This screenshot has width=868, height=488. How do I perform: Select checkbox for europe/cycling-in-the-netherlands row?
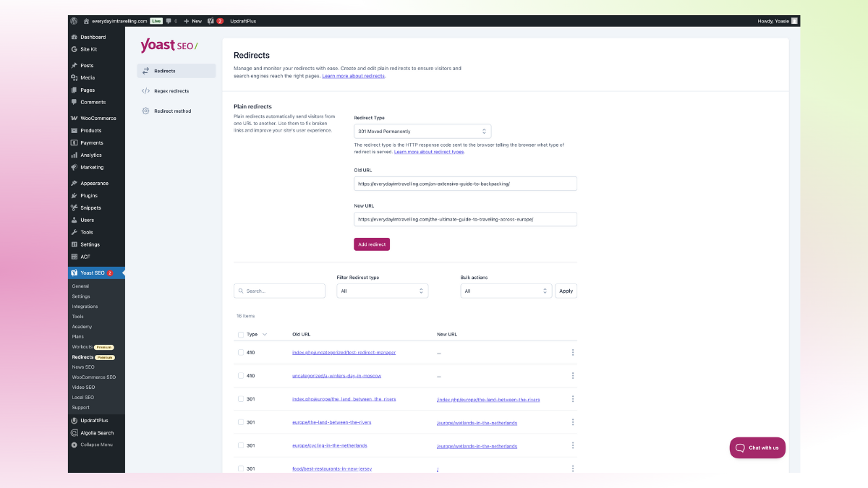tap(241, 445)
